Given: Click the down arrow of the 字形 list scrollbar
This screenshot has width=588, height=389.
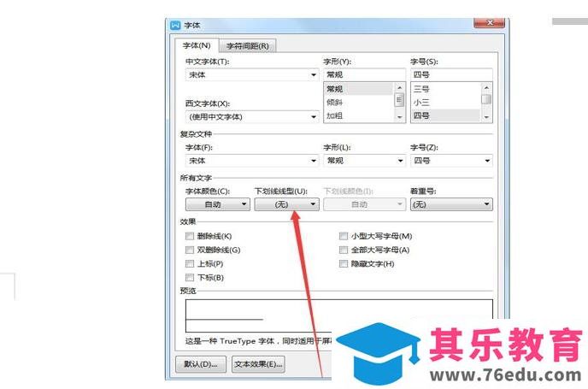Looking at the screenshot, I should tap(399, 117).
